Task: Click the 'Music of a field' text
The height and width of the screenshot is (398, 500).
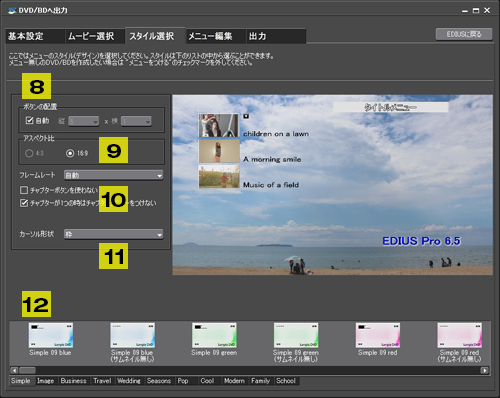Action: tap(271, 185)
